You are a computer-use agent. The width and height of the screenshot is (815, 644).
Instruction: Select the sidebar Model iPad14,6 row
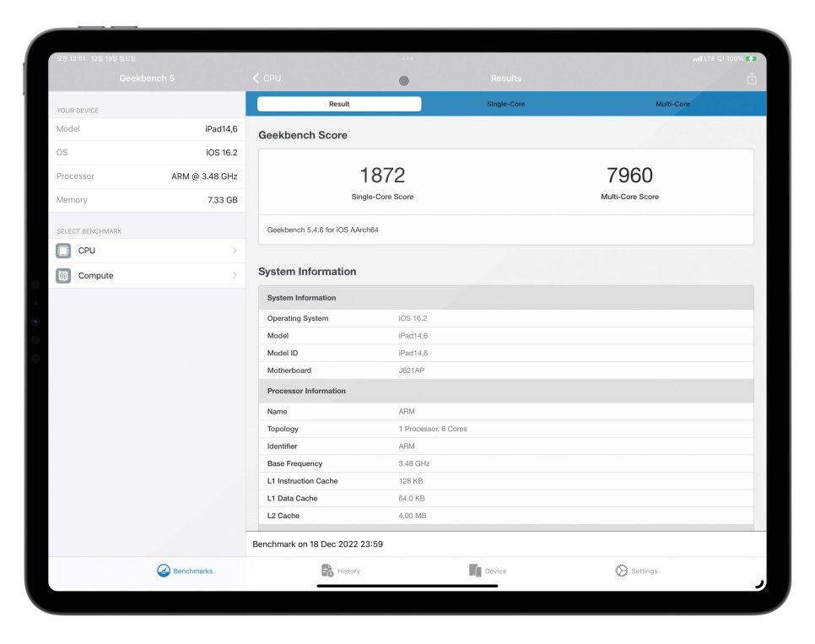tap(147, 129)
